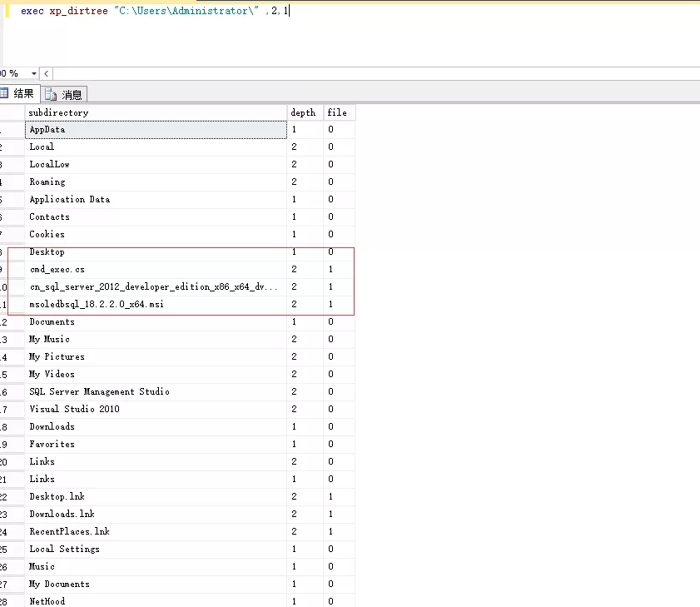Click the "Desktop.lnk" cell
The width and height of the screenshot is (700, 607).
click(x=156, y=496)
